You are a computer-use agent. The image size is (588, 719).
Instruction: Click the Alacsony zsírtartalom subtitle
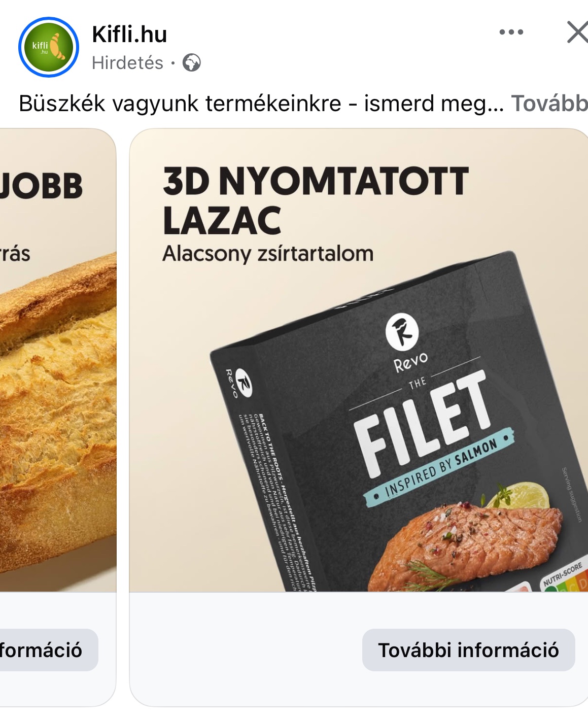(268, 253)
